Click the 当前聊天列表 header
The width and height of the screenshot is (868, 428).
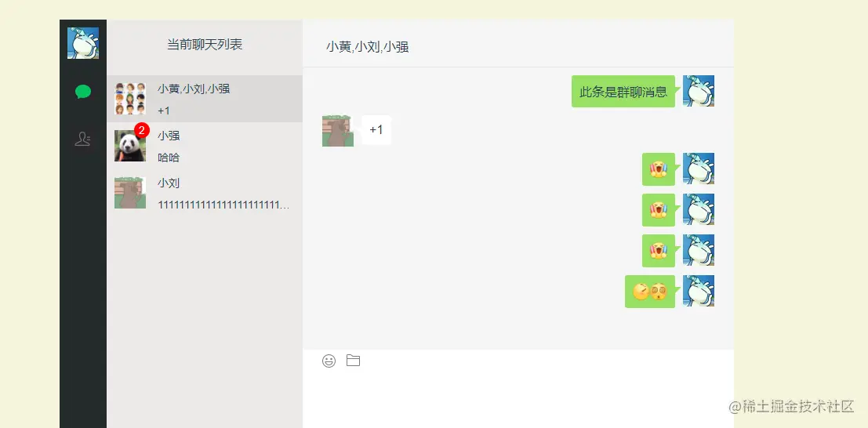point(205,45)
